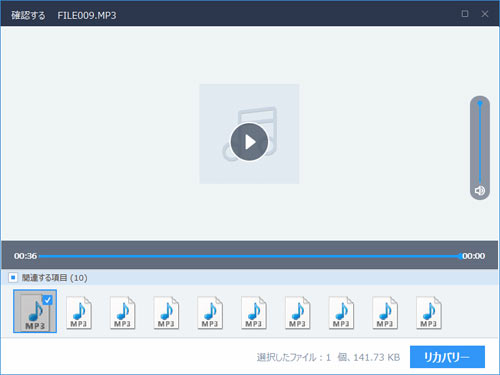Select the seventh MP3 file icon
500x375 pixels.
[x=297, y=313]
